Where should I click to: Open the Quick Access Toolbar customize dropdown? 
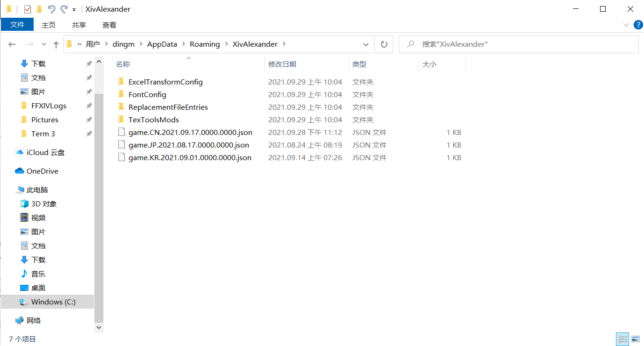coord(74,10)
